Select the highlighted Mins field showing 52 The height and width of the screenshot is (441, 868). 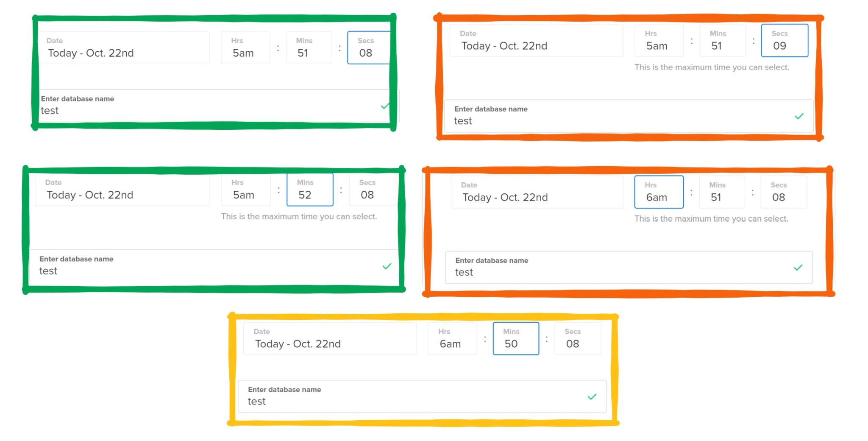coord(310,190)
